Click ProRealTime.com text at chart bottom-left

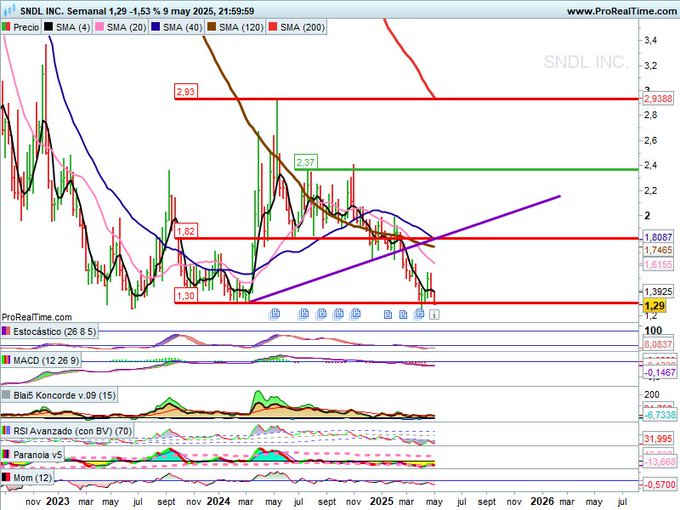36,317
